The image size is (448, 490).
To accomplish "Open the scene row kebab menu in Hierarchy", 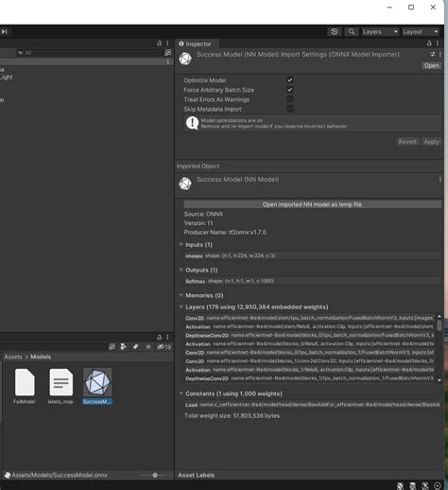I will (x=168, y=62).
